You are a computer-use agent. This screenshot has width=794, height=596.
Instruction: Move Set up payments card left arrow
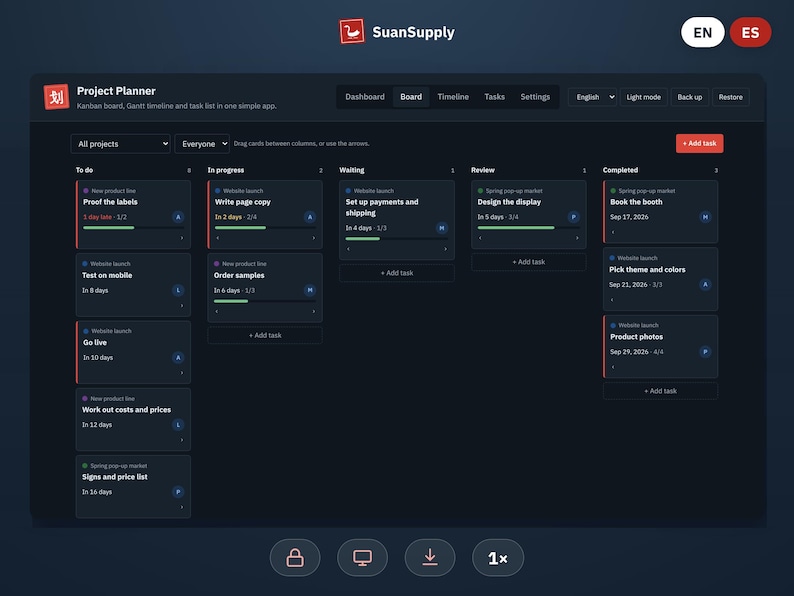click(x=348, y=249)
